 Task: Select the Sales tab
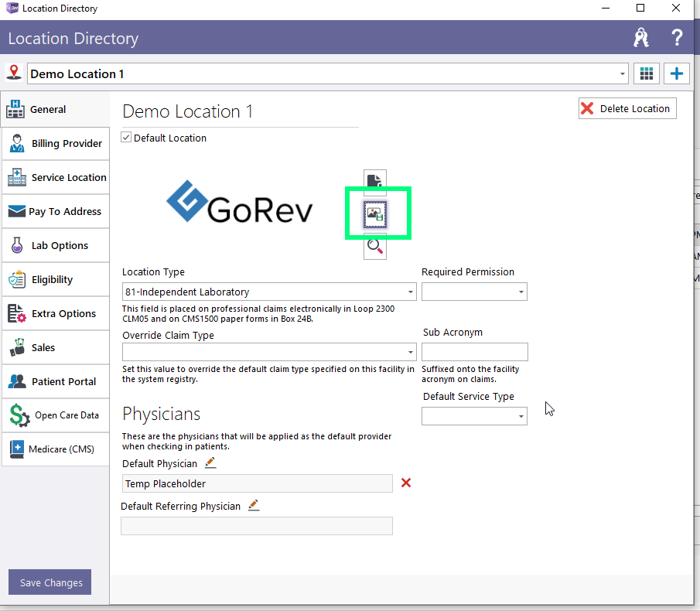click(56, 348)
